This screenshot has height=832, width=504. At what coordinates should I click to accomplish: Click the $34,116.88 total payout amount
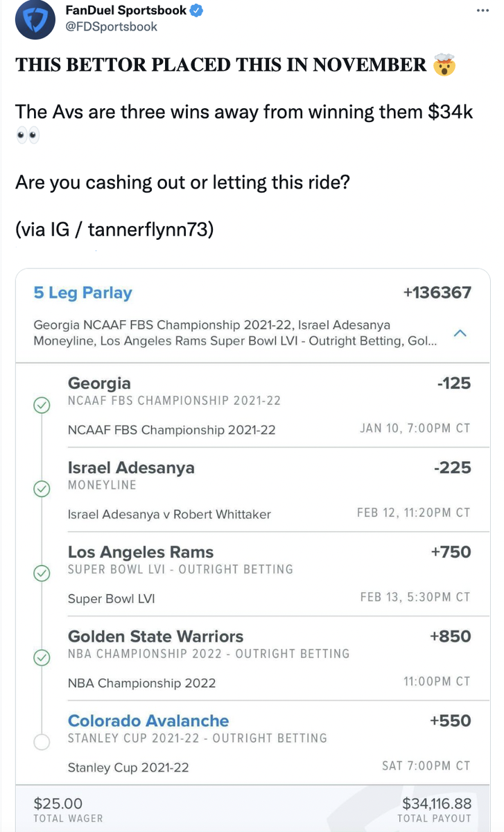(436, 804)
